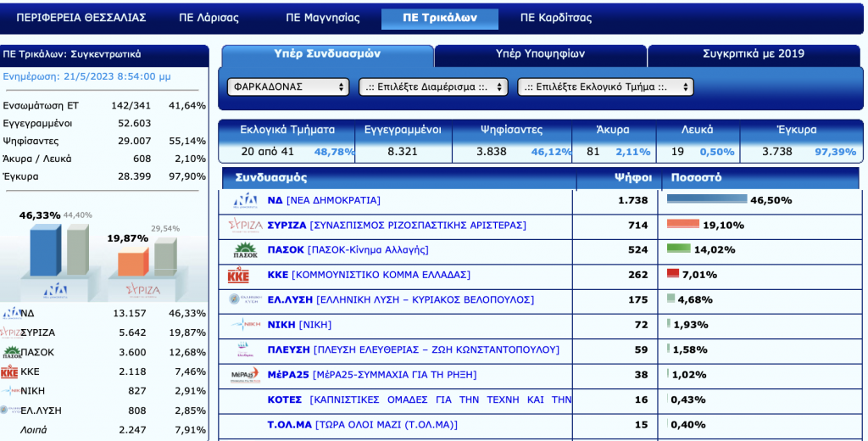Open Τ.ΟΛ.ΜΑ [ΤΩΡΑ ΟΛΟΙ ΜΑΖΙ] link
Screen dimensions: 868x441
(363, 425)
